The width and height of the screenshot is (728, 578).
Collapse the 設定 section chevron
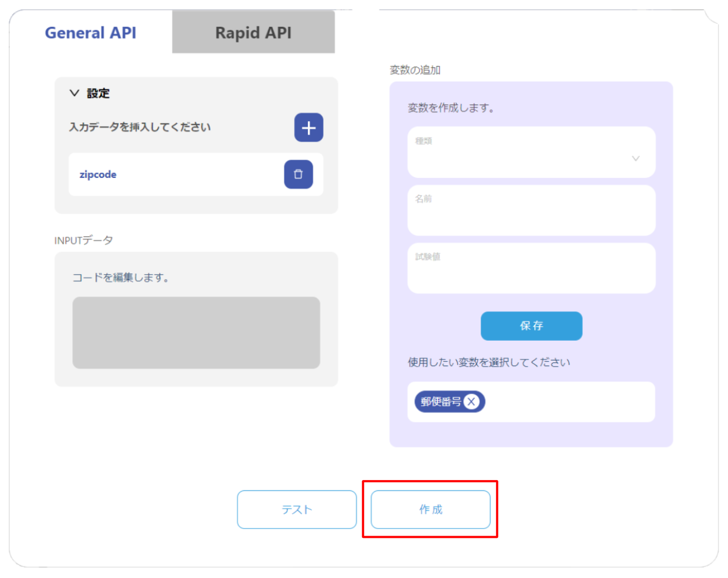coord(74,93)
